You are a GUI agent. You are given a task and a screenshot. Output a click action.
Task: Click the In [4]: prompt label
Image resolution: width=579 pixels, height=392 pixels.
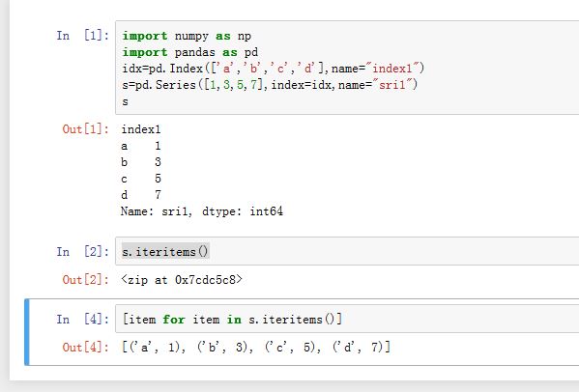coord(83,319)
